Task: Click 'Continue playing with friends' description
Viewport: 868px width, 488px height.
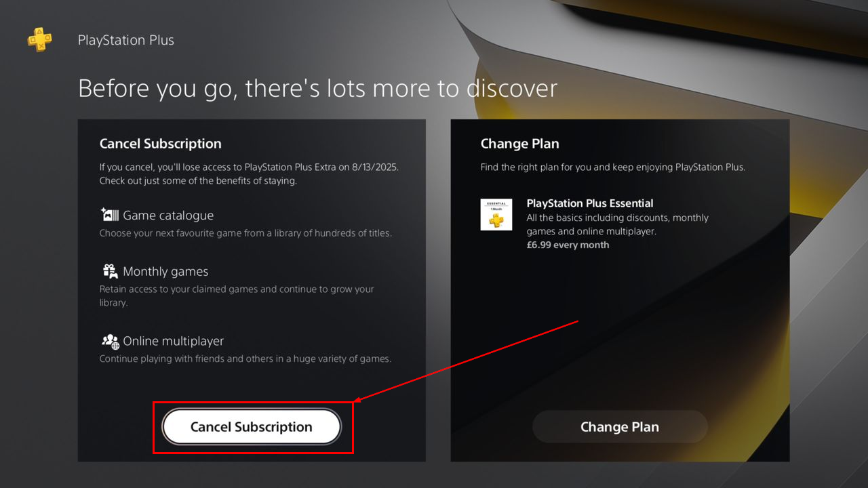Action: pyautogui.click(x=245, y=359)
